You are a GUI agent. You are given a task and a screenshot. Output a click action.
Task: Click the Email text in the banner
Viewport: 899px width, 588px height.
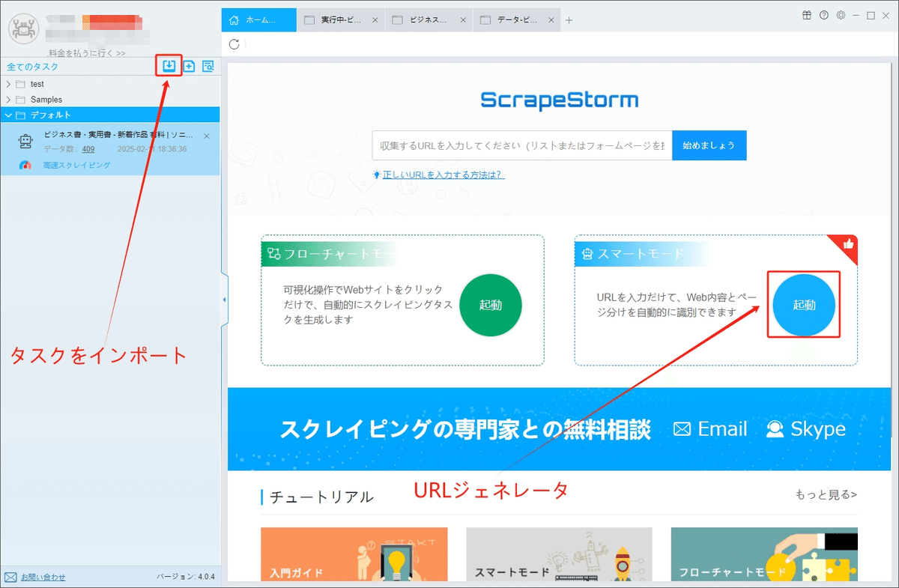[x=722, y=429]
